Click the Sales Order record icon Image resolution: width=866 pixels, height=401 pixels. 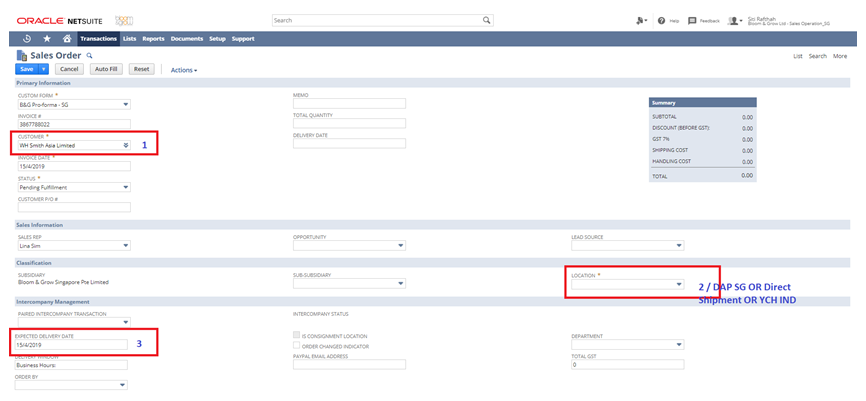[22, 55]
